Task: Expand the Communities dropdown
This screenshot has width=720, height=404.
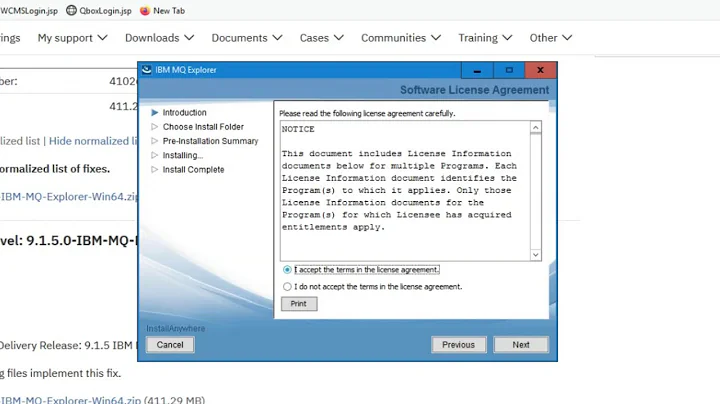Action: 401,38
